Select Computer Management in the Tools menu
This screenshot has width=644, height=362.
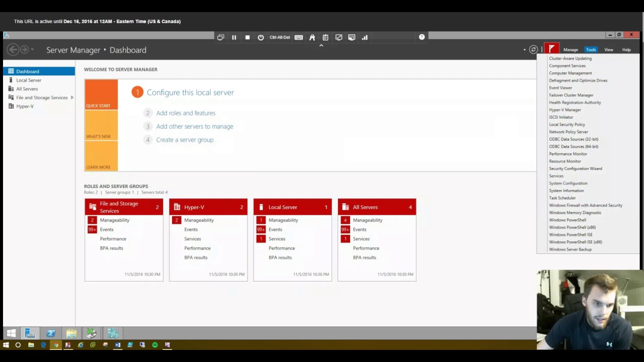(x=570, y=73)
